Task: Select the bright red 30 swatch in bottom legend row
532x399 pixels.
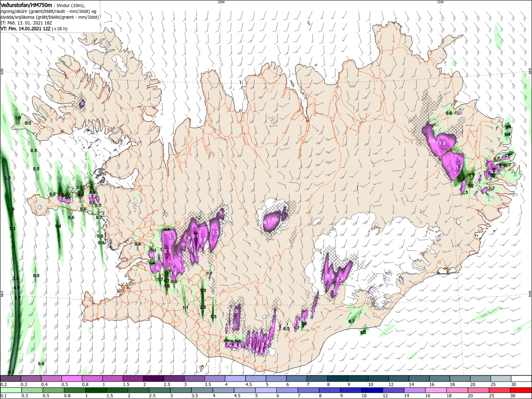Action: click(521, 391)
